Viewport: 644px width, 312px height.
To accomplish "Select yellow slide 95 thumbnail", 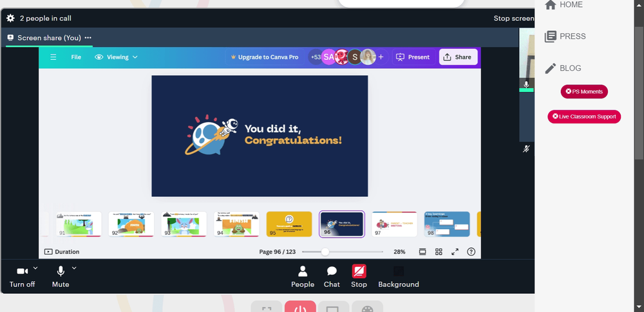I will 289,224.
